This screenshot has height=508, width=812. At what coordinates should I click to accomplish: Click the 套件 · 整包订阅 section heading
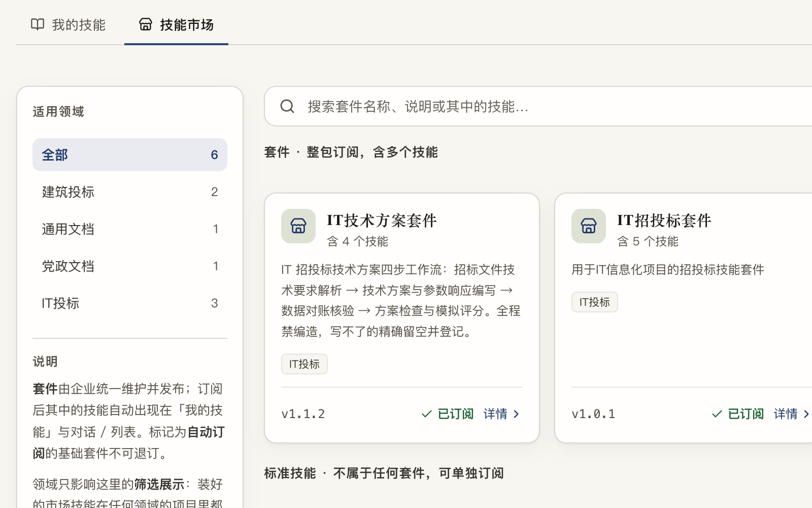[351, 152]
